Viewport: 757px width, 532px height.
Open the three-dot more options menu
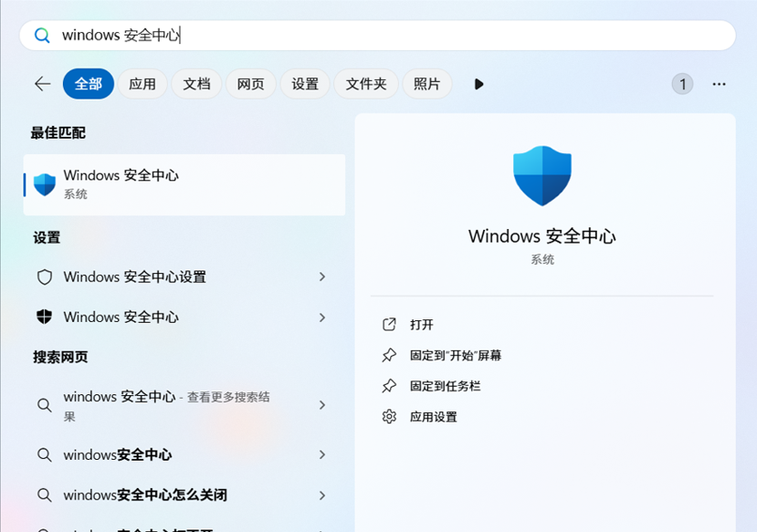(x=719, y=84)
